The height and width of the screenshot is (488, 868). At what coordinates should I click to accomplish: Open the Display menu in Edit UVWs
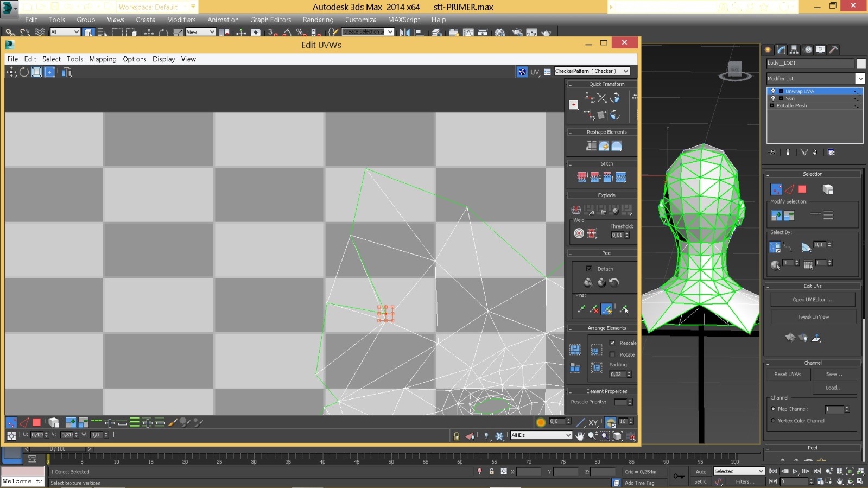163,59
